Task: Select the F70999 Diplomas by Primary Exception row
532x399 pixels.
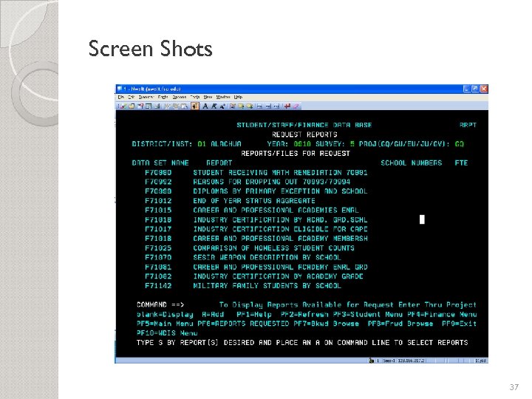Action: coord(256,191)
